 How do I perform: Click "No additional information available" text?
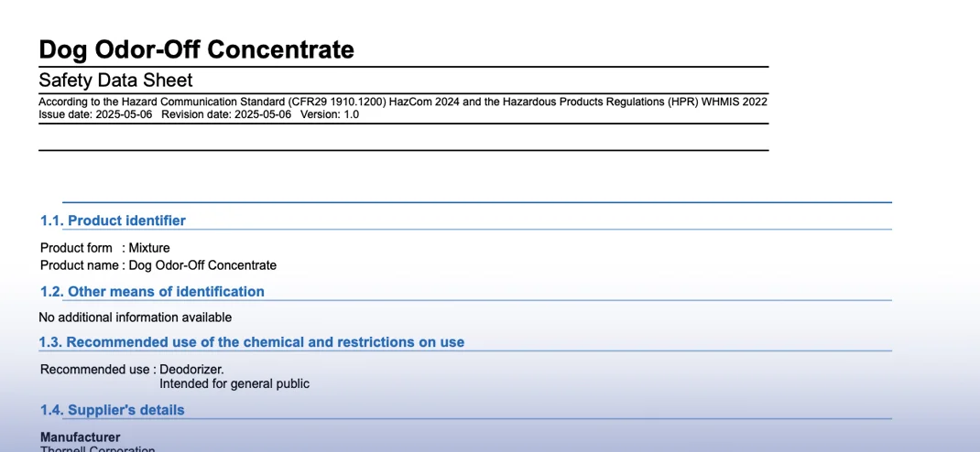pos(136,317)
